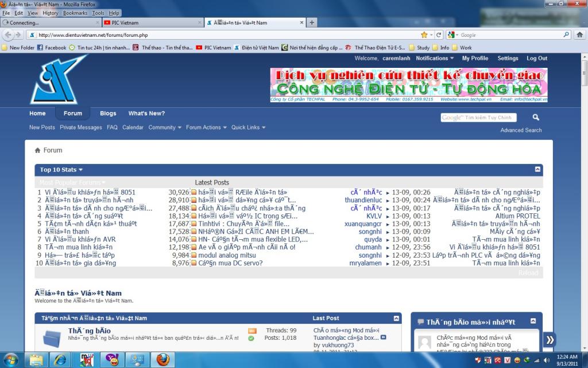588x368 pixels.
Task: Open Internet Explorer from taskbar
Action: (x=60, y=360)
